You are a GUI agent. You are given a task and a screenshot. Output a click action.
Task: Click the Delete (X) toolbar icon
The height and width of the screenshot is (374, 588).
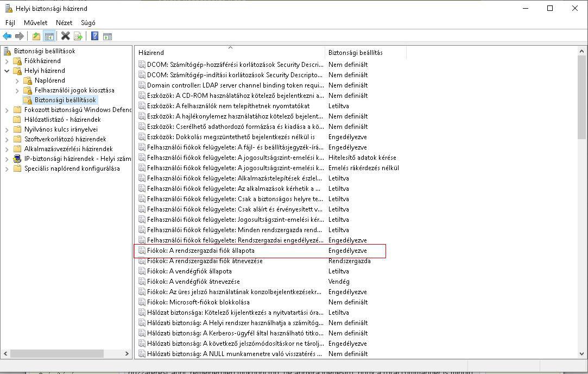[65, 36]
